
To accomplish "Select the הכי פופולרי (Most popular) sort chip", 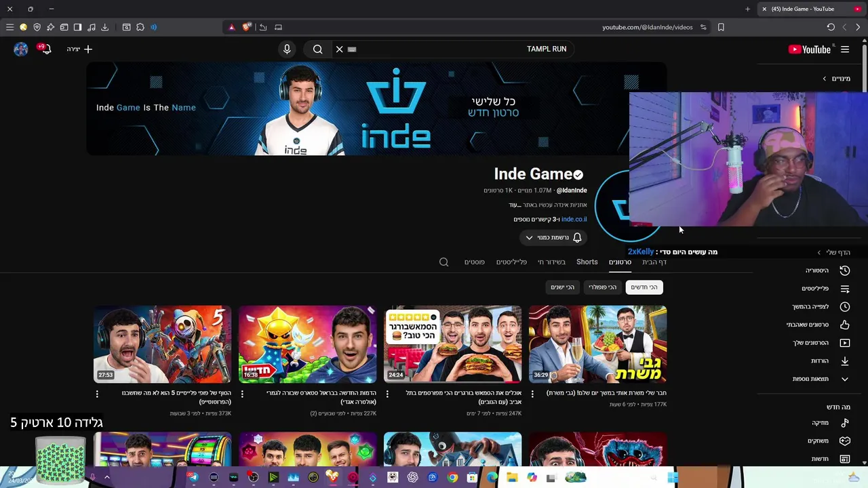I will coord(602,287).
